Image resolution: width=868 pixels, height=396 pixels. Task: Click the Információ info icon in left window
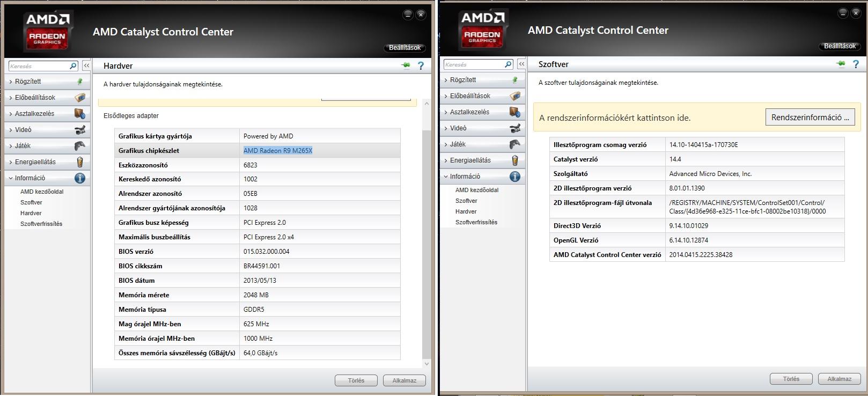[80, 178]
